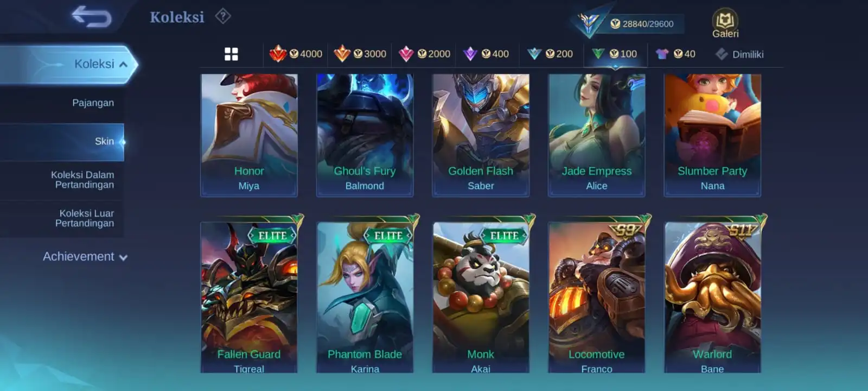This screenshot has width=868, height=391.
Task: Select the 100 points green gem filter
Action: (614, 54)
